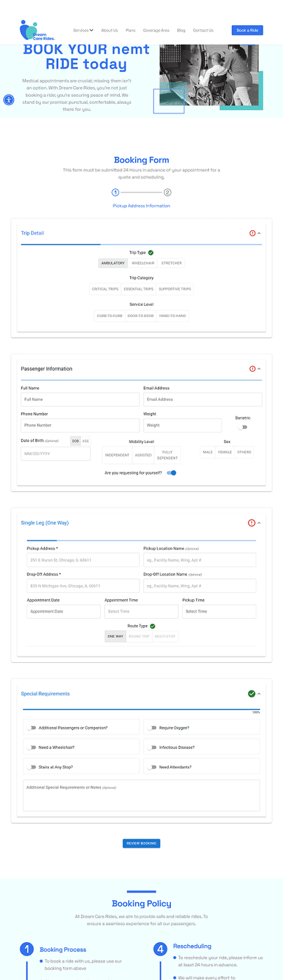
Task: Select Stretcher trip type
Action: tap(172, 263)
